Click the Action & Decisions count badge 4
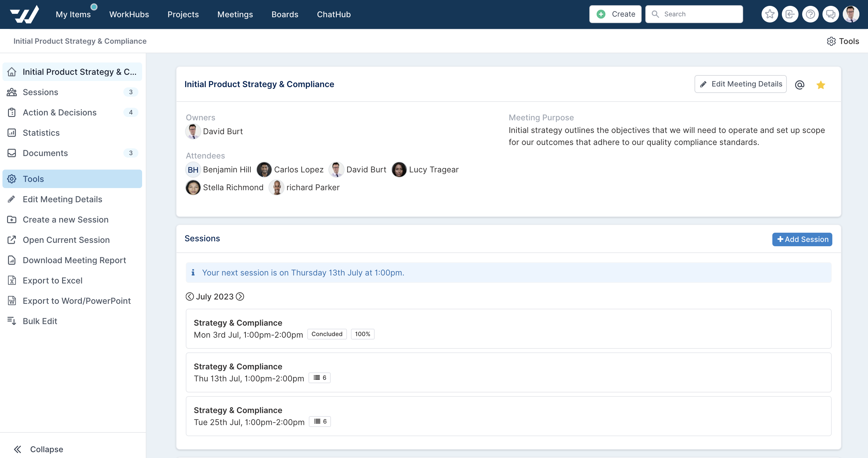 pyautogui.click(x=131, y=112)
